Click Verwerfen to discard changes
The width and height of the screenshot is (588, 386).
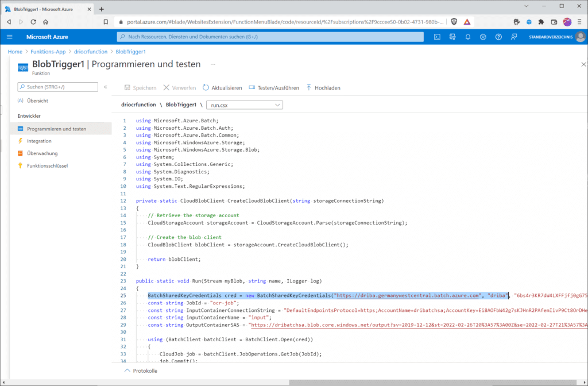pyautogui.click(x=180, y=88)
